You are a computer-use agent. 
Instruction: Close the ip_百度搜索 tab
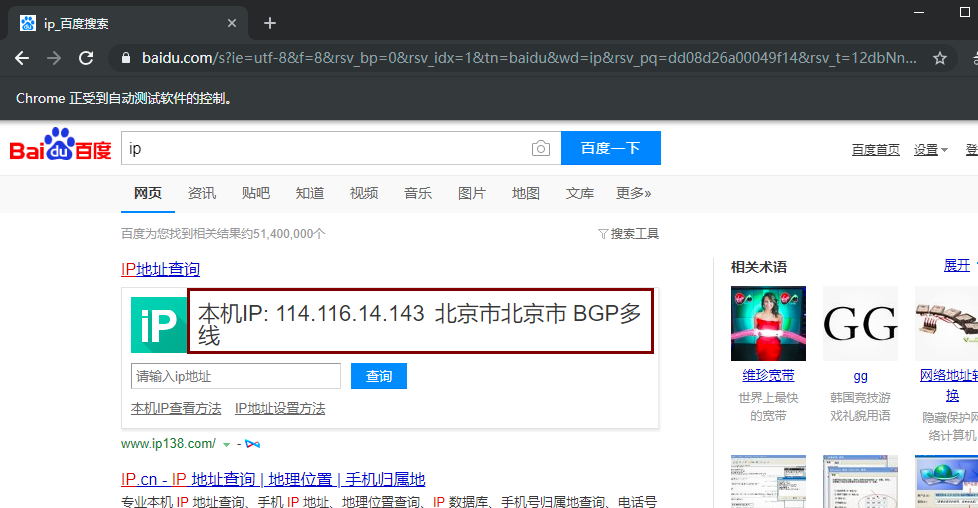coord(232,23)
